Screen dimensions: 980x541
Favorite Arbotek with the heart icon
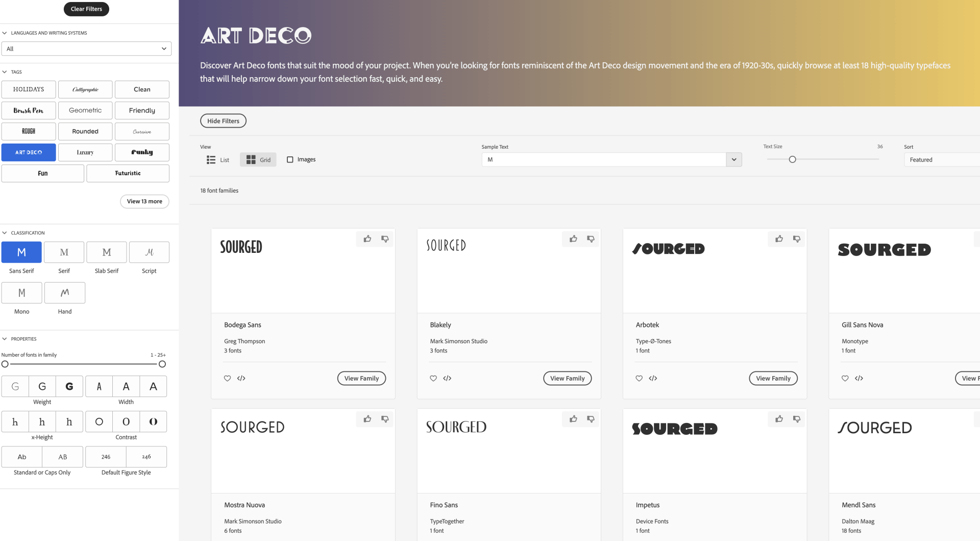639,379
